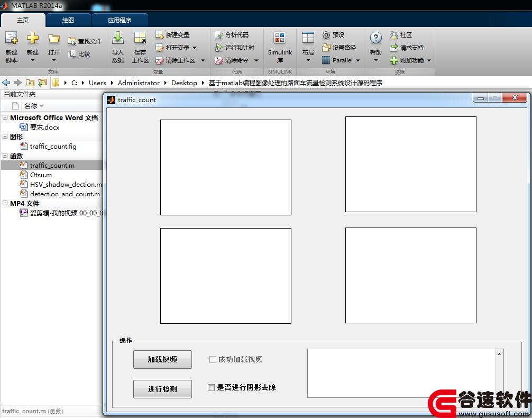Expand the Parallel dropdown arrow

point(357,60)
